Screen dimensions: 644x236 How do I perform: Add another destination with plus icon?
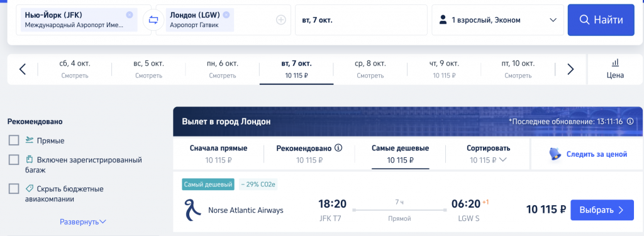(281, 20)
